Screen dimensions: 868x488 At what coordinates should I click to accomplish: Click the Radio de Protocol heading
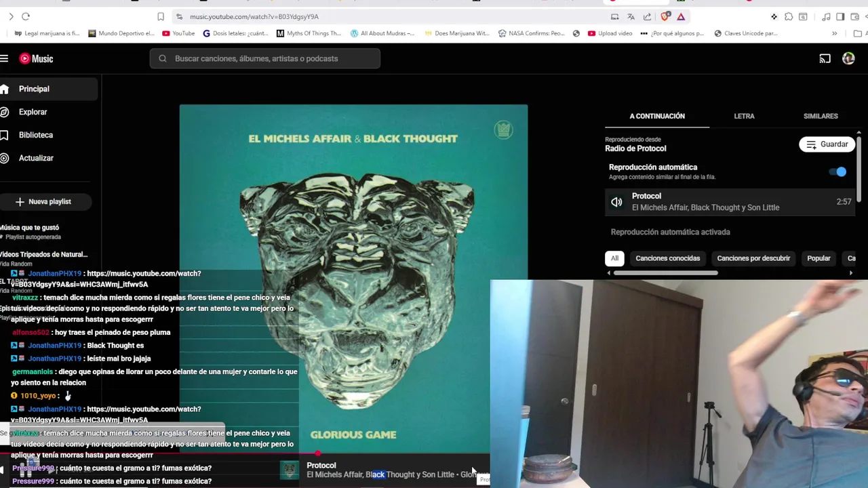(635, 148)
